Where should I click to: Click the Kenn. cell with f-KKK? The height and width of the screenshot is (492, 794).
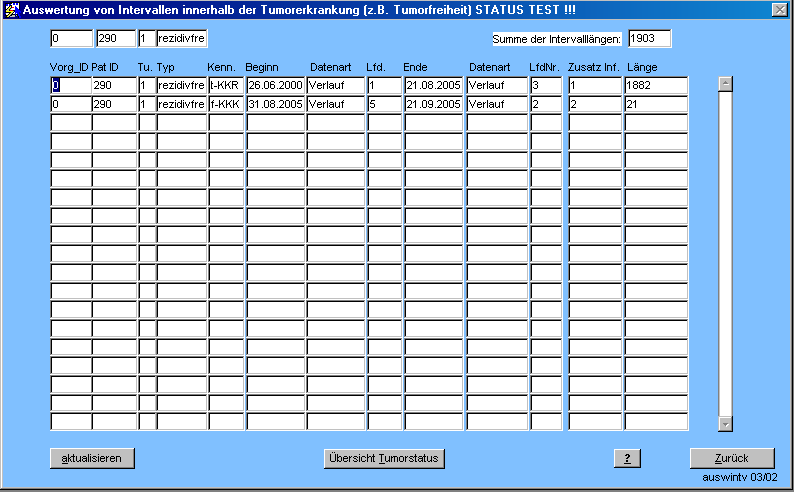225,105
